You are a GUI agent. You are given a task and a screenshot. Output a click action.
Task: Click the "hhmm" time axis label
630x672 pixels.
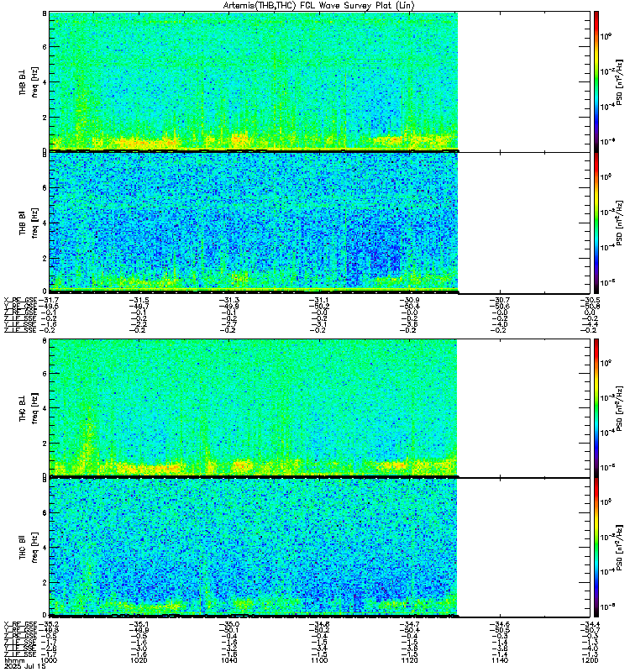[x=13, y=660]
